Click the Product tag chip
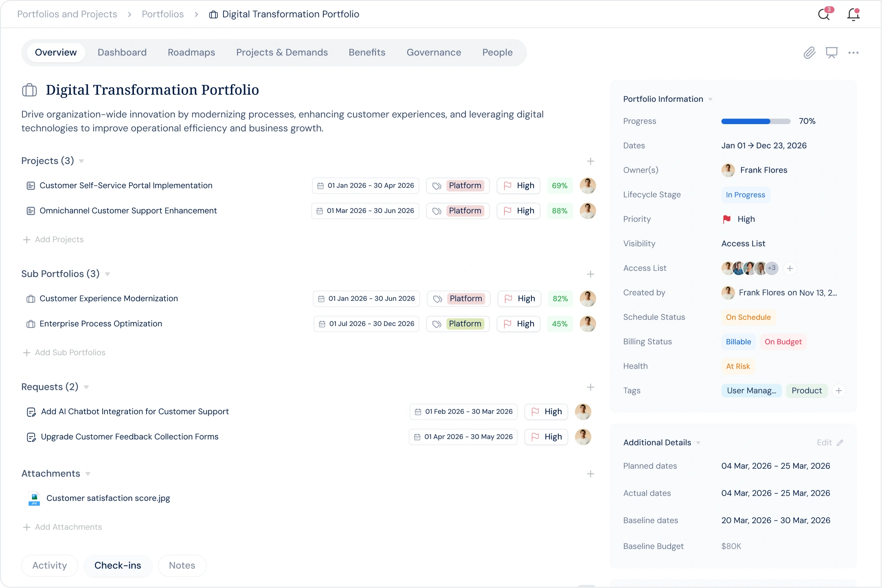This screenshot has width=882, height=588. point(807,391)
